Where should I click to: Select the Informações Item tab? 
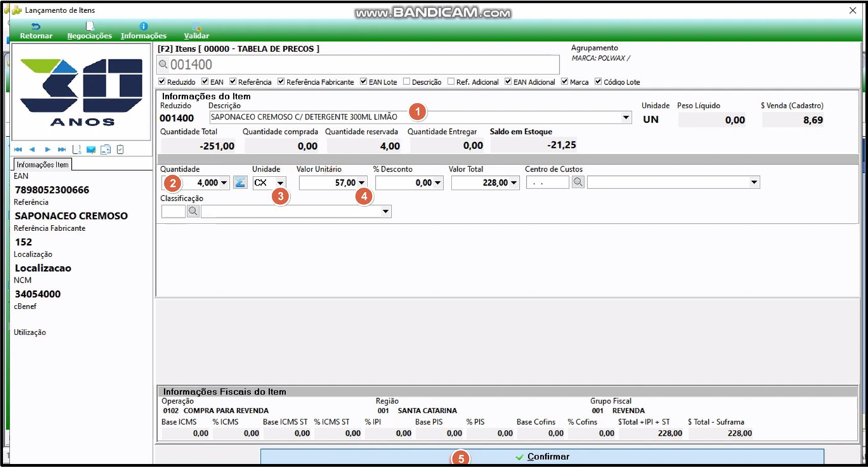click(x=43, y=164)
